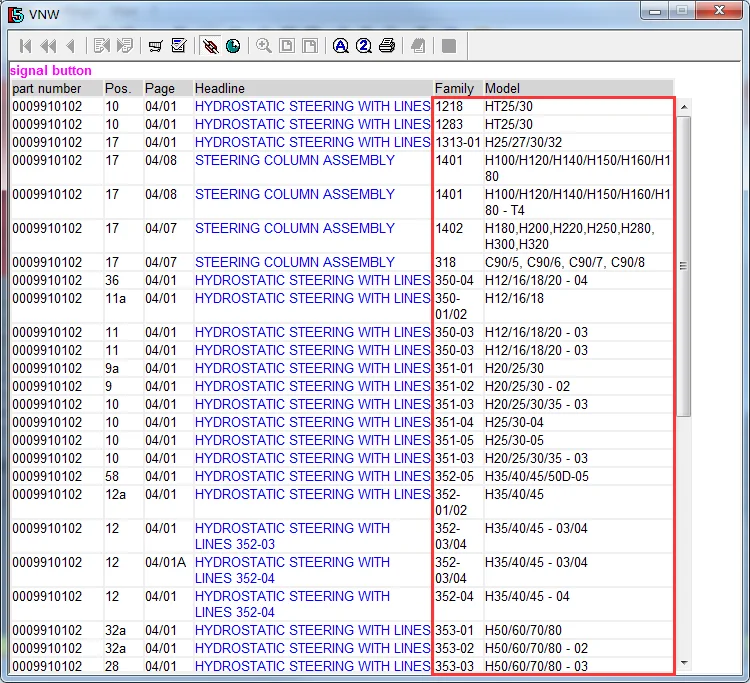Toggle the pressed red pen toolbar button
This screenshot has width=750, height=683.
(210, 46)
